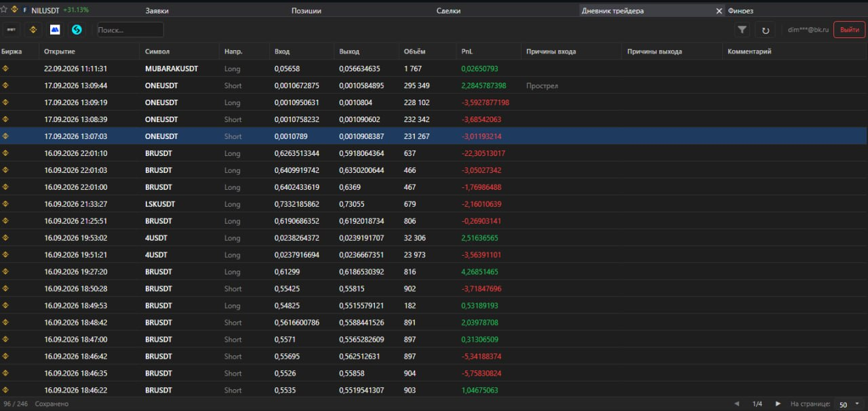868x411 pixels.
Task: Click the exchange icon in the 19:53:02 4USDT row
Action: pos(5,238)
